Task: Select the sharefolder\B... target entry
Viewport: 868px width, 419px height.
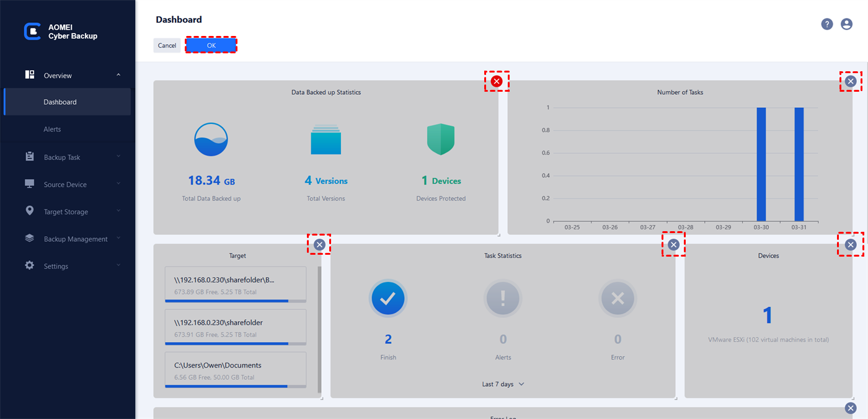Action: (x=236, y=284)
